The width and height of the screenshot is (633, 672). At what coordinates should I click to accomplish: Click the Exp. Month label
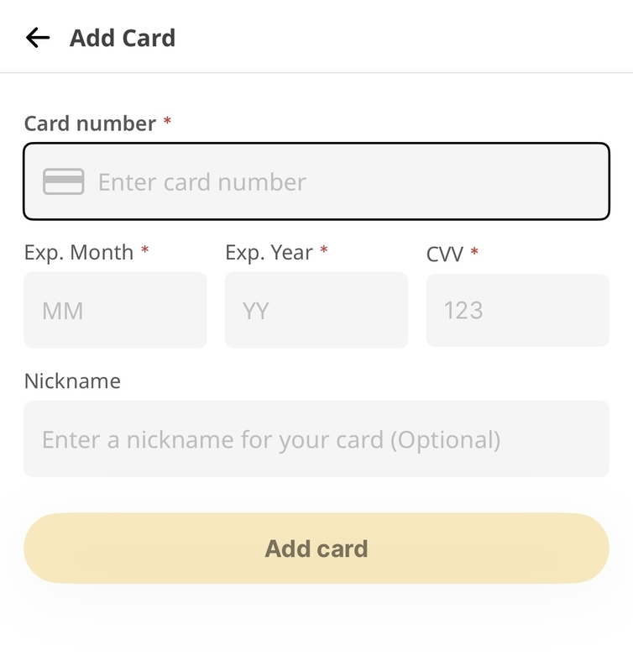tap(79, 253)
